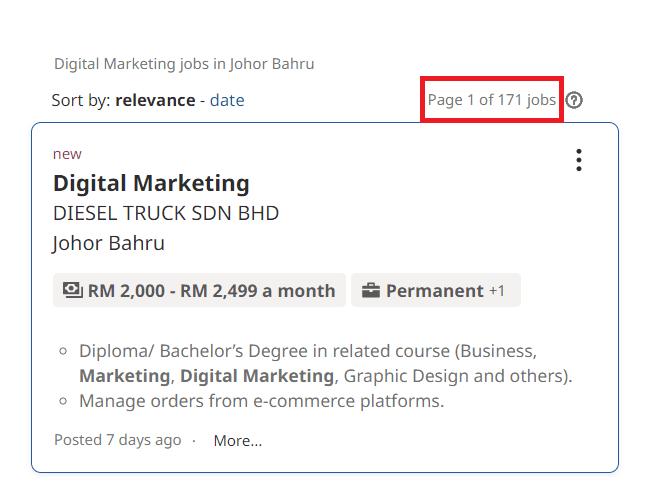
Task: Click the Page 1 of 171 jobs text
Action: [x=492, y=100]
